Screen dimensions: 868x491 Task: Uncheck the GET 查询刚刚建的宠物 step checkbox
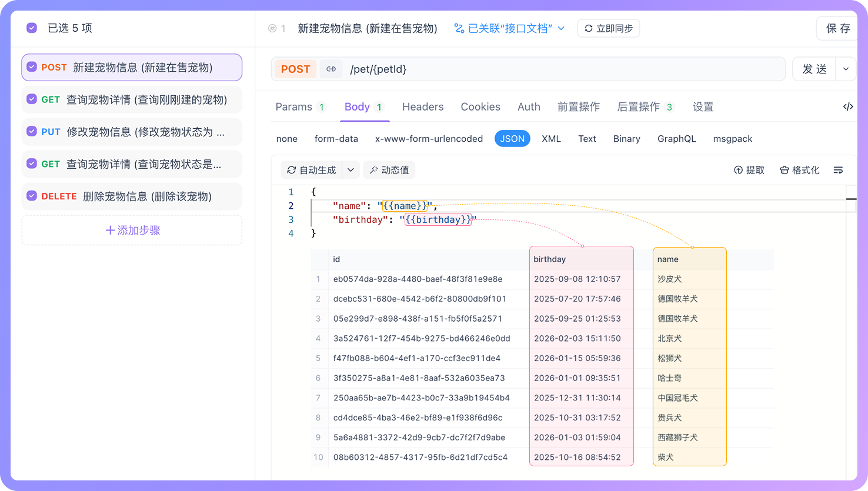coord(32,99)
